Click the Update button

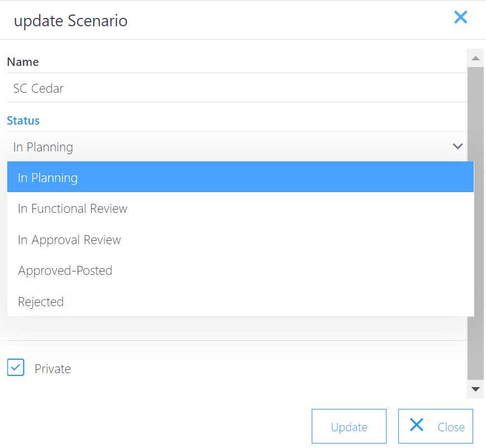coord(349,426)
